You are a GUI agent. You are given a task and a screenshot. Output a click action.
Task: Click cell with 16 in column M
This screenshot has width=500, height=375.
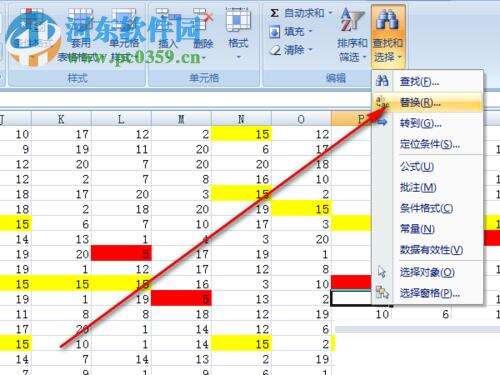181,284
